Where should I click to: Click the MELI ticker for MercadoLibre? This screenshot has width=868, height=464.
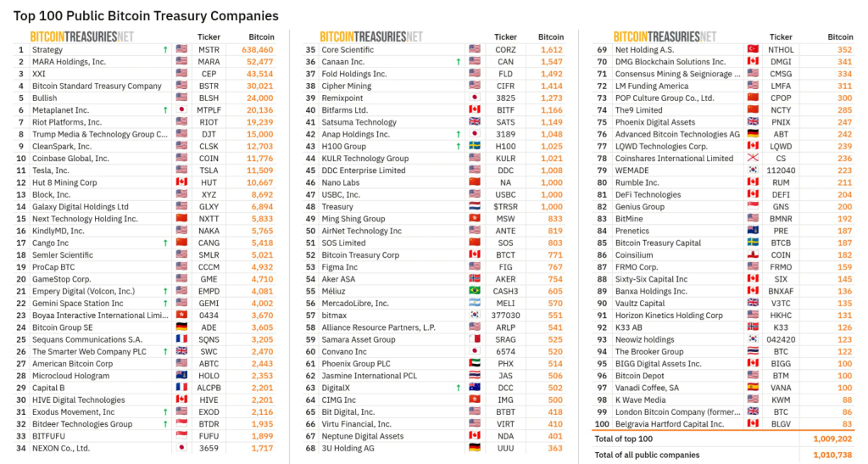coord(505,304)
